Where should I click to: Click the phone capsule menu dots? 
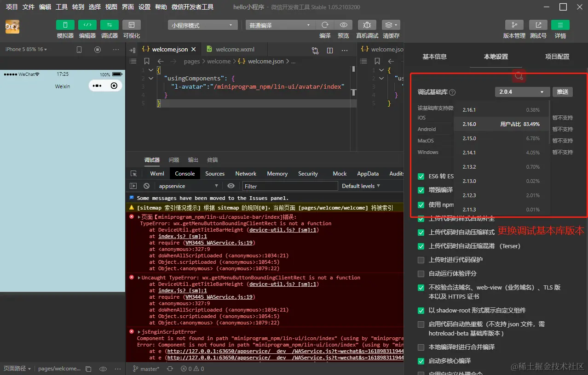(x=97, y=85)
